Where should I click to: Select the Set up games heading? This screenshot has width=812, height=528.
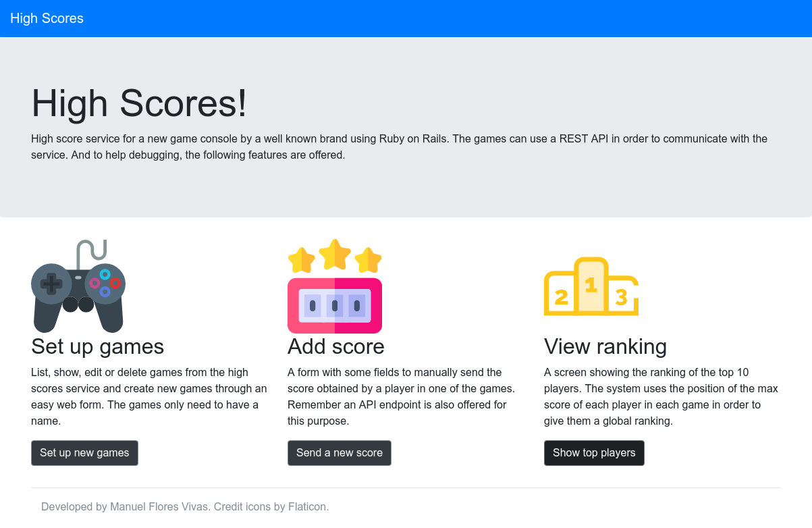[x=98, y=346]
